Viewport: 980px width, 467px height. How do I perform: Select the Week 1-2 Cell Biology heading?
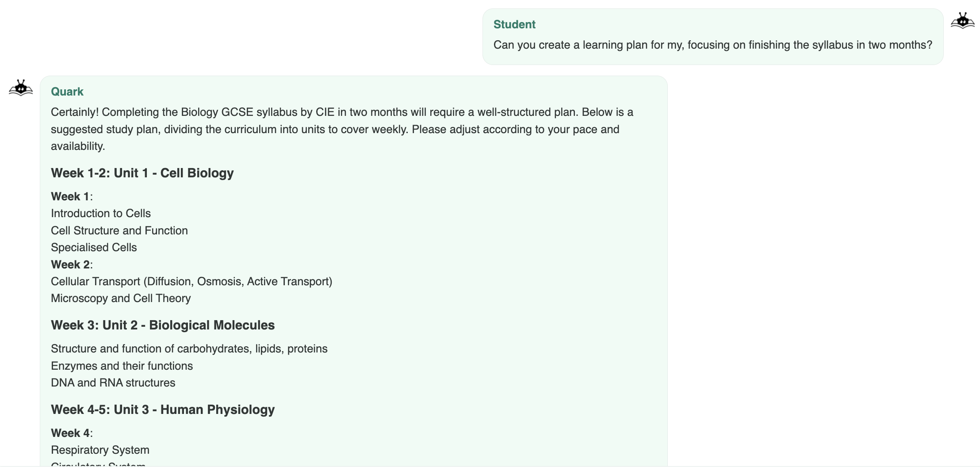(142, 173)
